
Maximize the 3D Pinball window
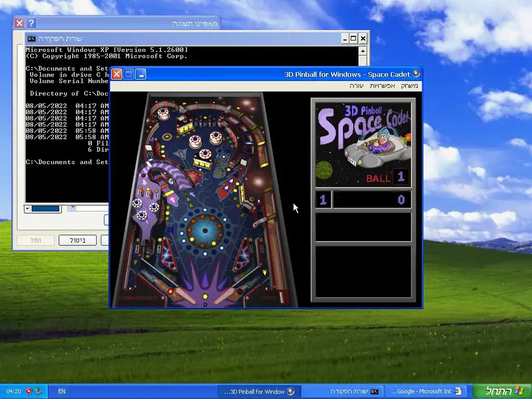click(x=129, y=74)
